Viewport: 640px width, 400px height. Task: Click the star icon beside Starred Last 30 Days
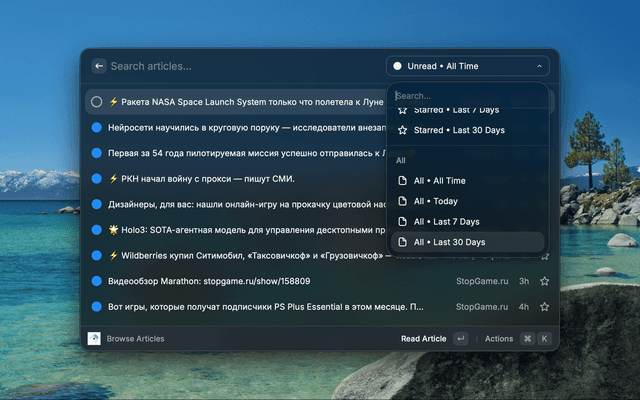(403, 130)
